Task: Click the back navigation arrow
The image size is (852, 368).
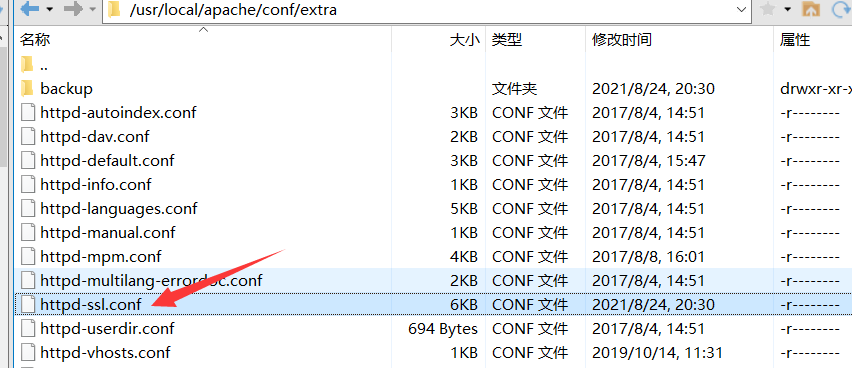Action: [29, 9]
